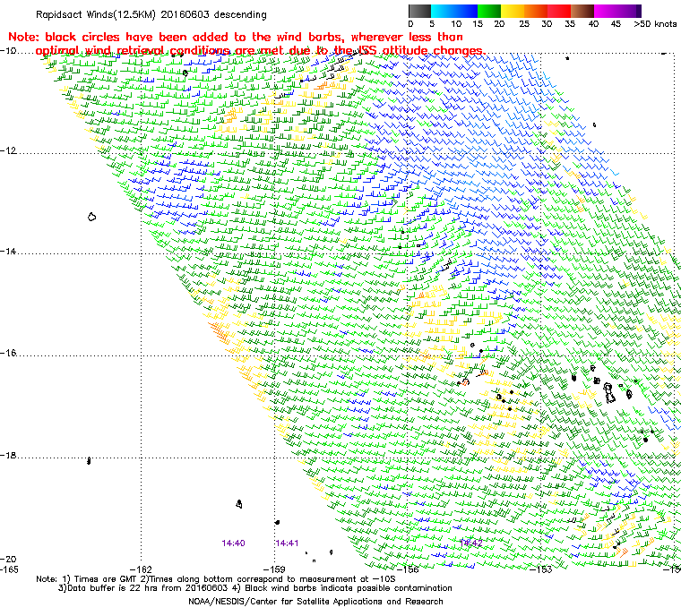The height and width of the screenshot is (616, 681).
Task: Click the -14 latitude axis label
Action: (x=8, y=252)
